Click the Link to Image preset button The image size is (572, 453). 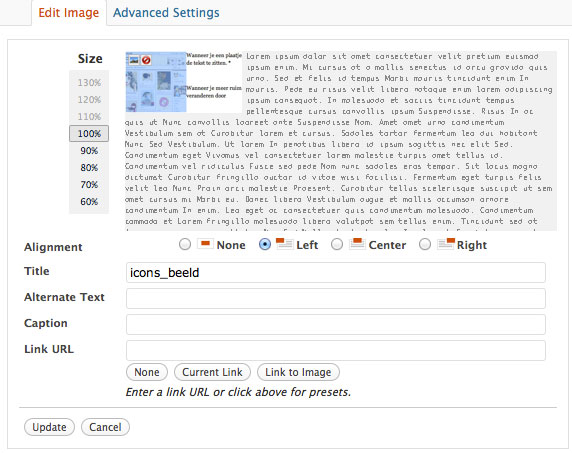(x=298, y=372)
